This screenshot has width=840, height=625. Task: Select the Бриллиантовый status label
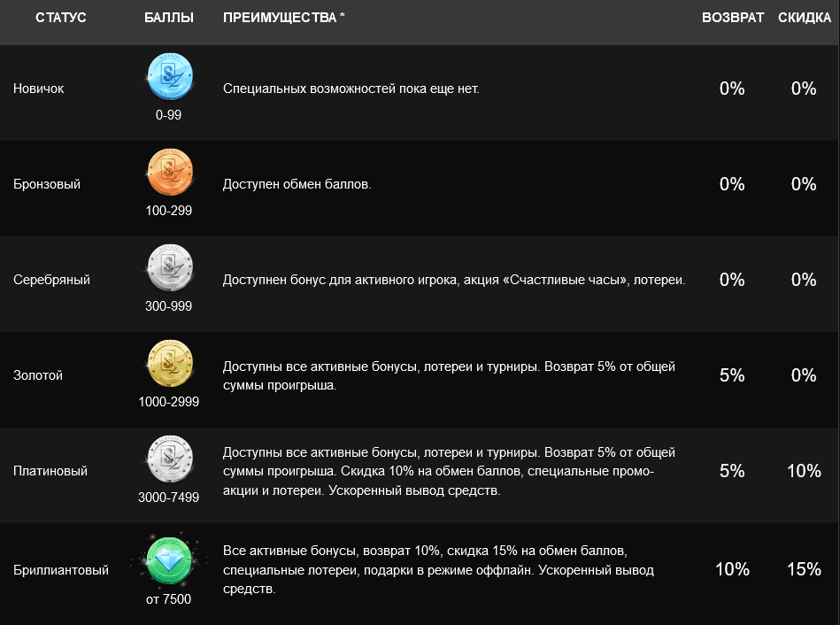60,570
